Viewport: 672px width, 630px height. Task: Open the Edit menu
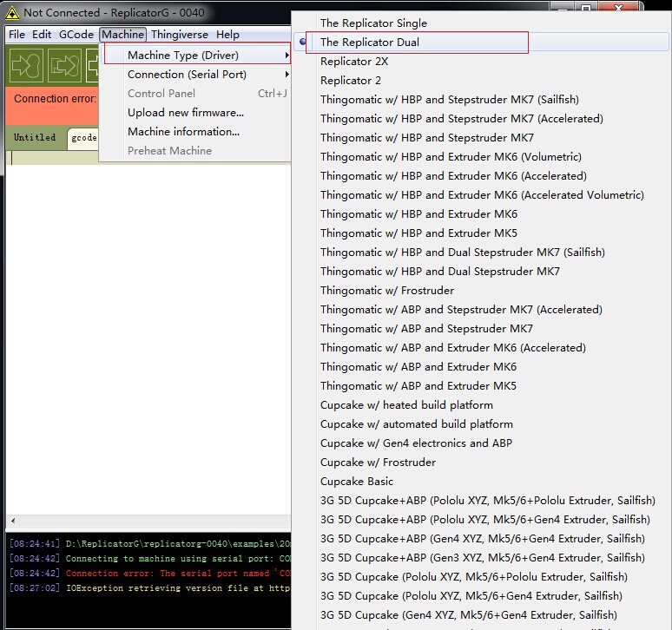(42, 34)
